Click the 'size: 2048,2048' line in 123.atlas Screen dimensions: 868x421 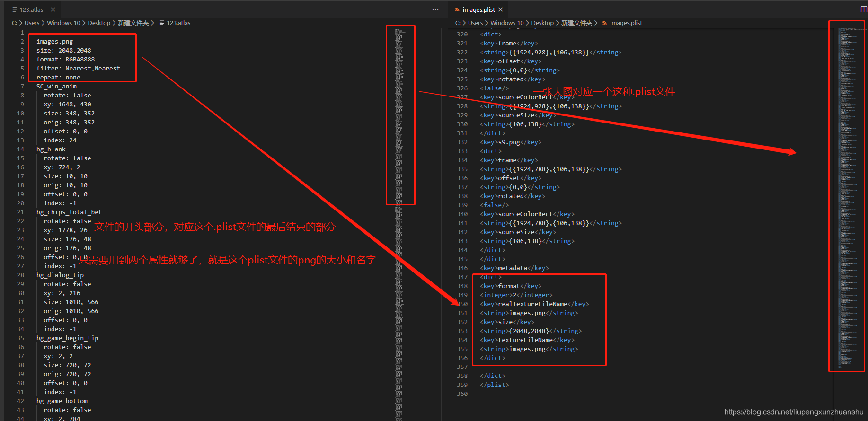coord(64,50)
